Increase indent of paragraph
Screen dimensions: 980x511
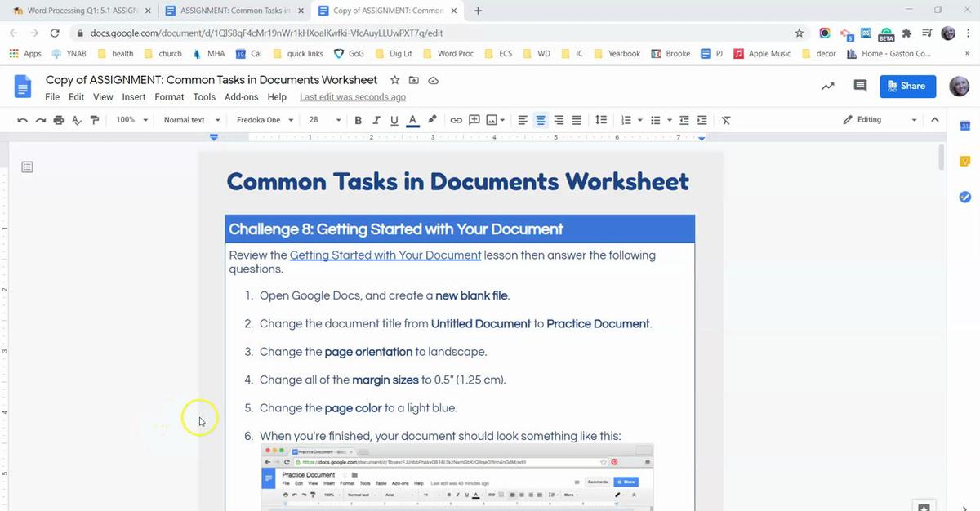(x=702, y=120)
